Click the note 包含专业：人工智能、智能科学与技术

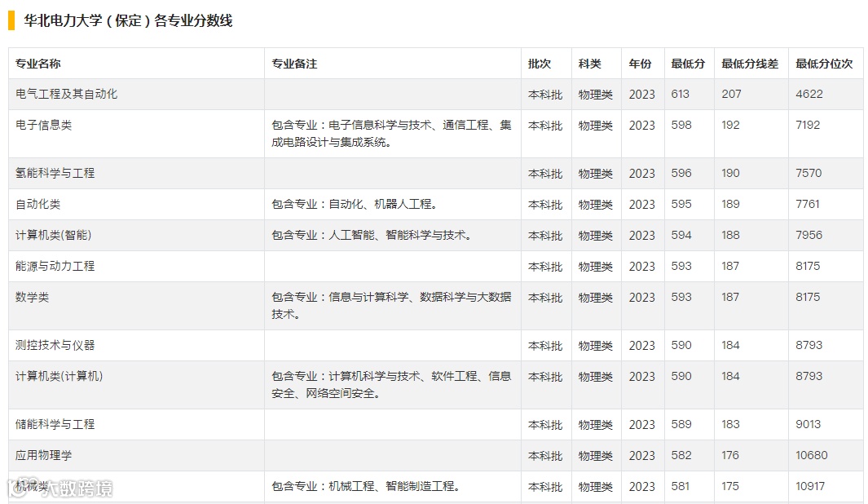tap(372, 236)
